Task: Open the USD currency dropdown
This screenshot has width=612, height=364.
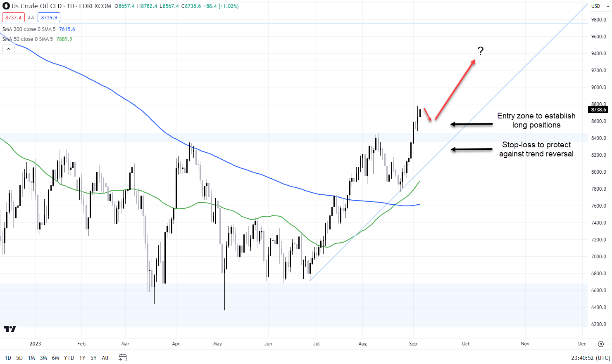Action: tap(600, 6)
